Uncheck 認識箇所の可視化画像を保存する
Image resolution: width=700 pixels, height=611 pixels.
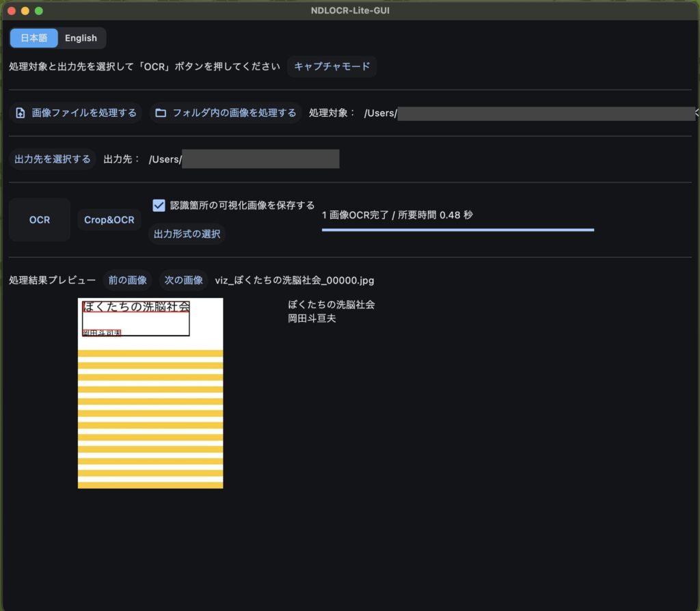click(x=159, y=204)
